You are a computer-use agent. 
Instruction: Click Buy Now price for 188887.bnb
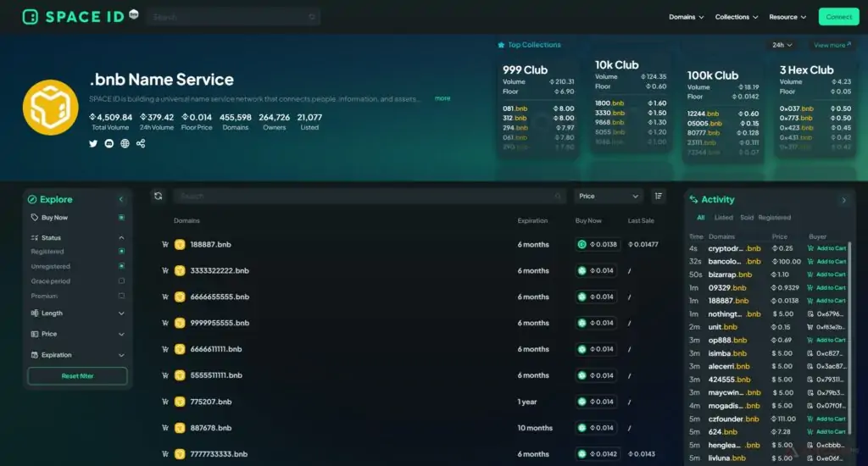click(598, 244)
